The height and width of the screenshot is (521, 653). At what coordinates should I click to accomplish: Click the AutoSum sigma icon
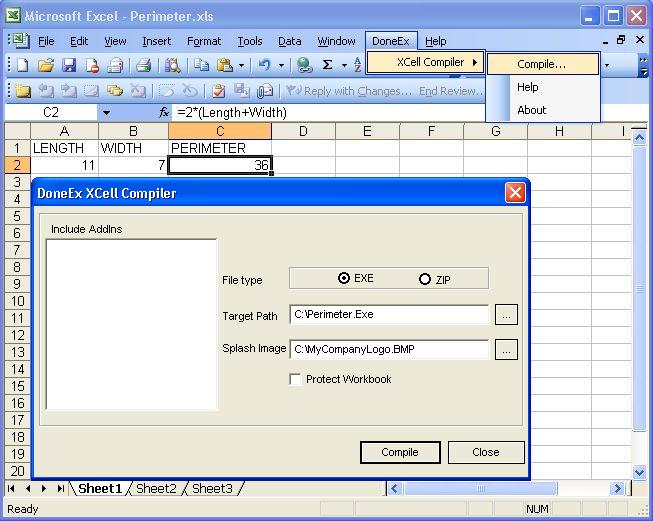tap(328, 65)
